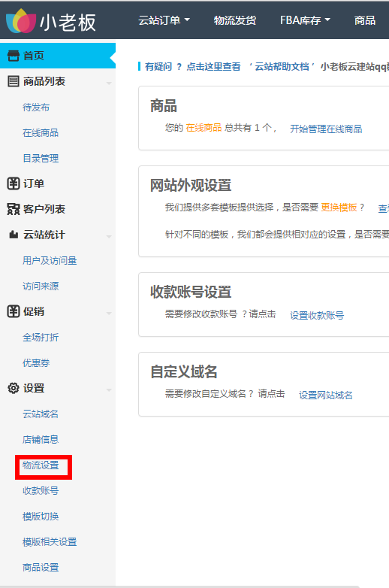389x588 pixels.
Task: Open 访问来源 statistics
Action: coord(41,286)
